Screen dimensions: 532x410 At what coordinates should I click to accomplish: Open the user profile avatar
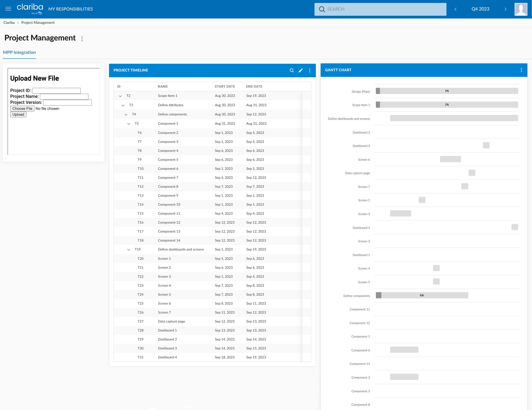pyautogui.click(x=521, y=9)
